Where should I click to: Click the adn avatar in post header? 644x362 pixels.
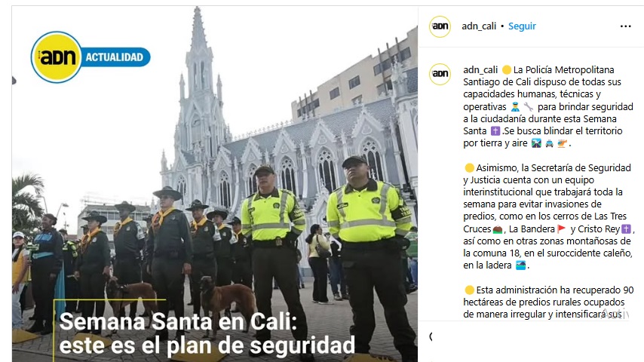click(x=440, y=26)
